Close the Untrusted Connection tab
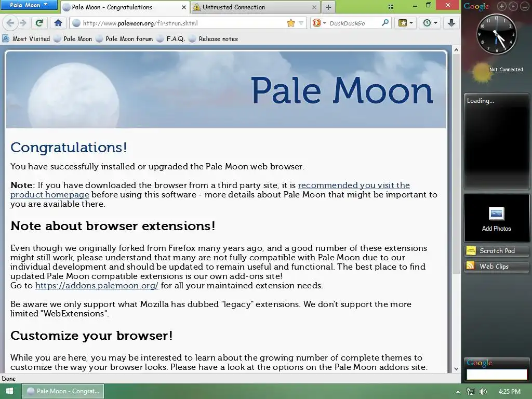The height and width of the screenshot is (399, 532). [x=314, y=7]
